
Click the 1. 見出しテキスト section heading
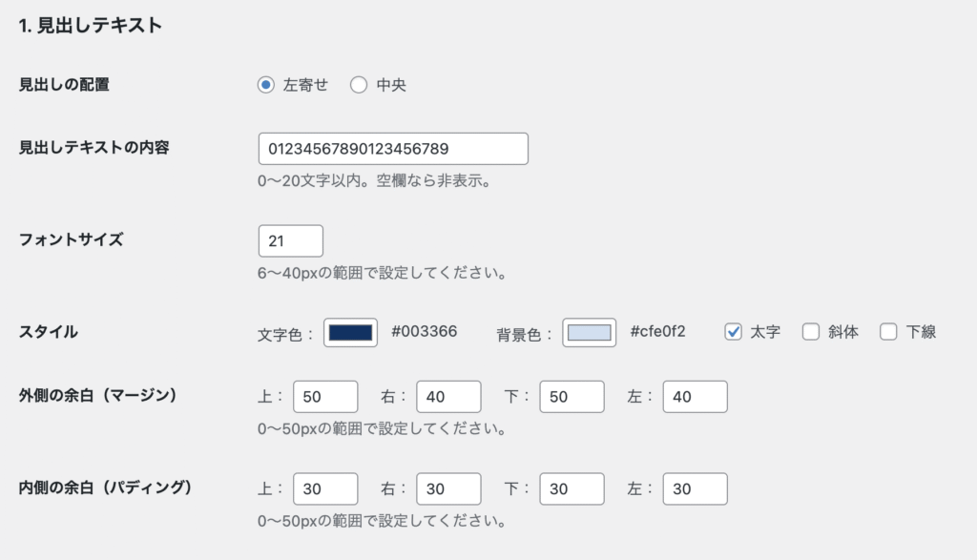click(91, 26)
